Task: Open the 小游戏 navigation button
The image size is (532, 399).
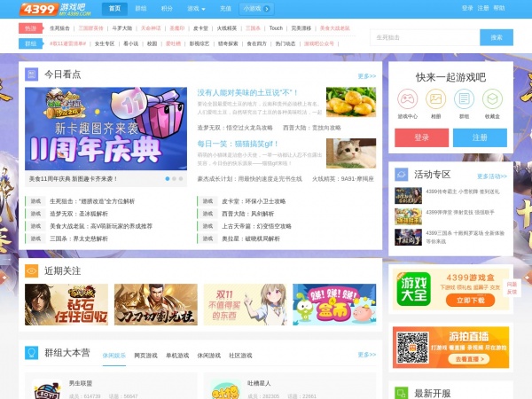Action: pos(256,9)
